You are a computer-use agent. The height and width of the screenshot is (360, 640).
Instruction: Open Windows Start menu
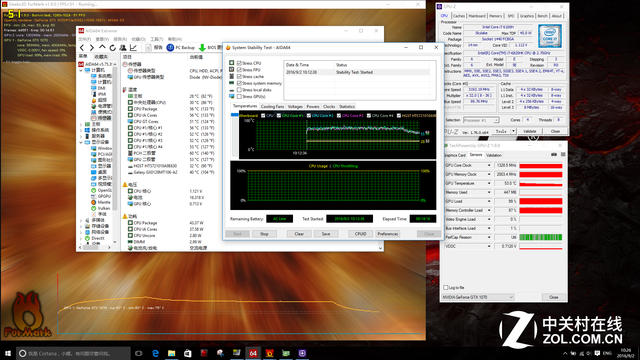[8, 353]
